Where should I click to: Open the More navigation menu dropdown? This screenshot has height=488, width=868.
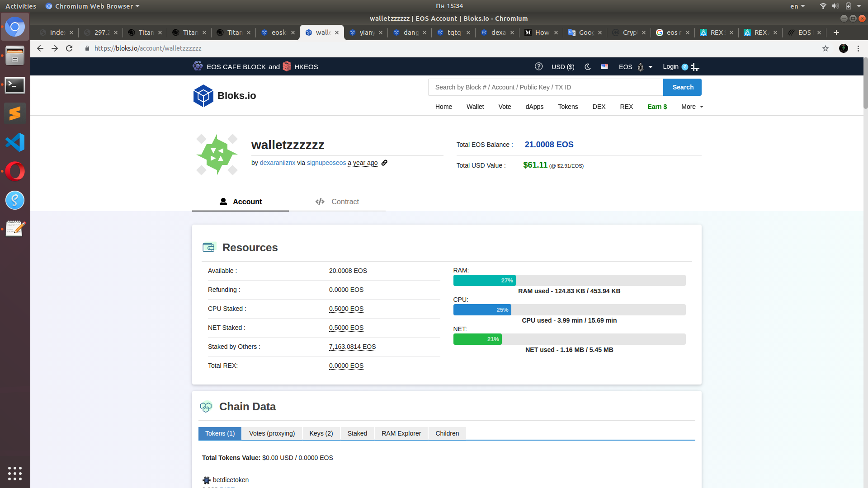point(691,107)
